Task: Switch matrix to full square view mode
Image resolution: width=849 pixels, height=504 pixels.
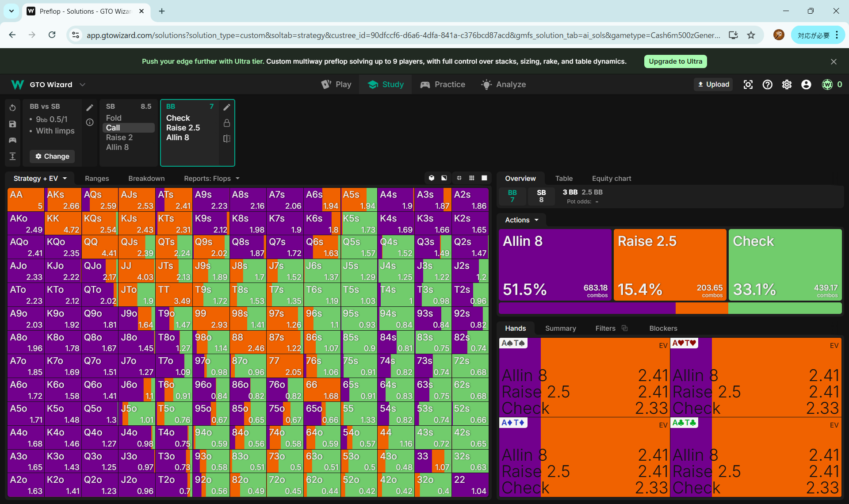Action: point(484,178)
